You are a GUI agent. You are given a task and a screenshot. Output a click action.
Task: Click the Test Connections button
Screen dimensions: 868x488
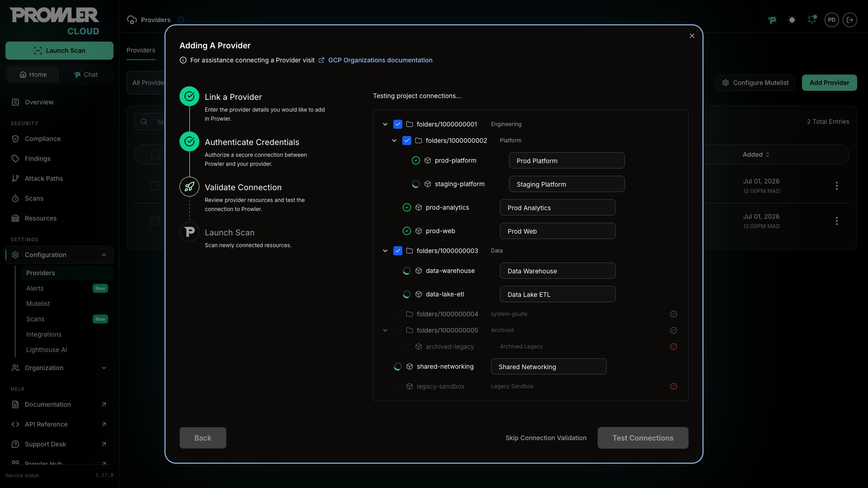(x=643, y=438)
